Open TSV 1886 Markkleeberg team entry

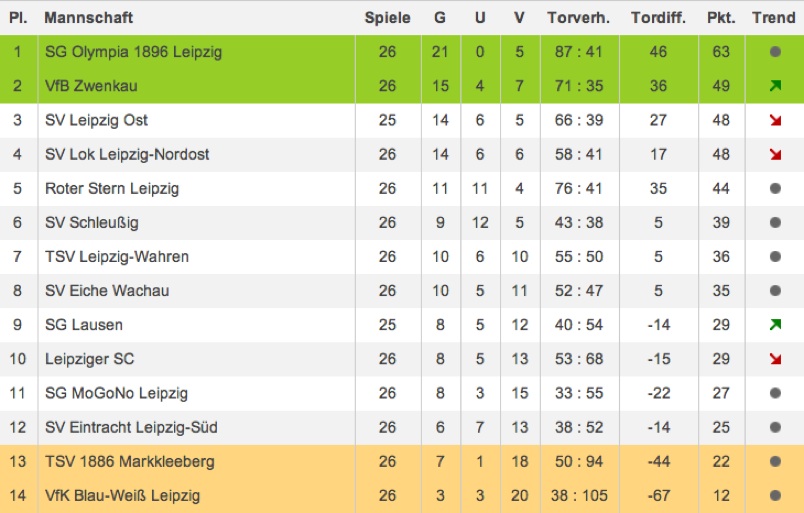[x=130, y=461]
